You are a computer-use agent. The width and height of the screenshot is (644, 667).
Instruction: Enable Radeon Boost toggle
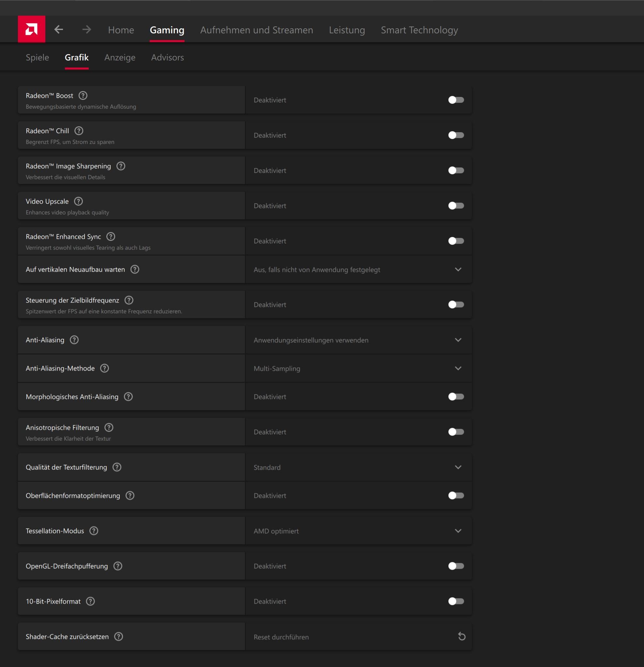(x=456, y=100)
